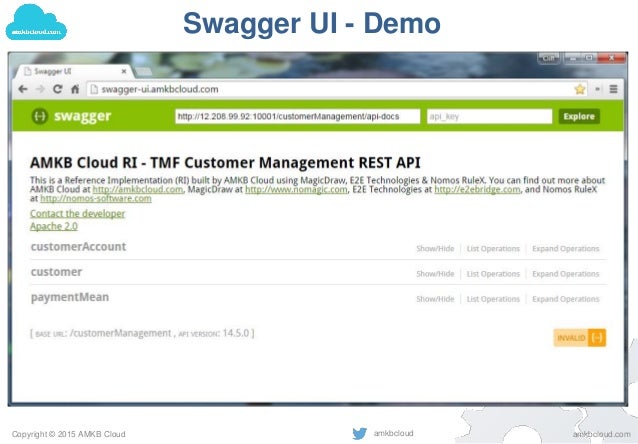Open a new tab button

143,72
